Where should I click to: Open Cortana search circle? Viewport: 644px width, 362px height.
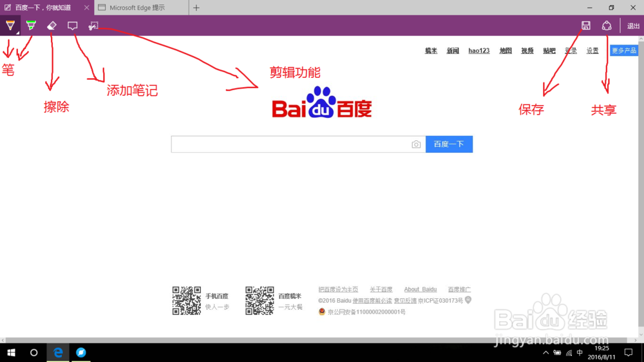pyautogui.click(x=33, y=352)
